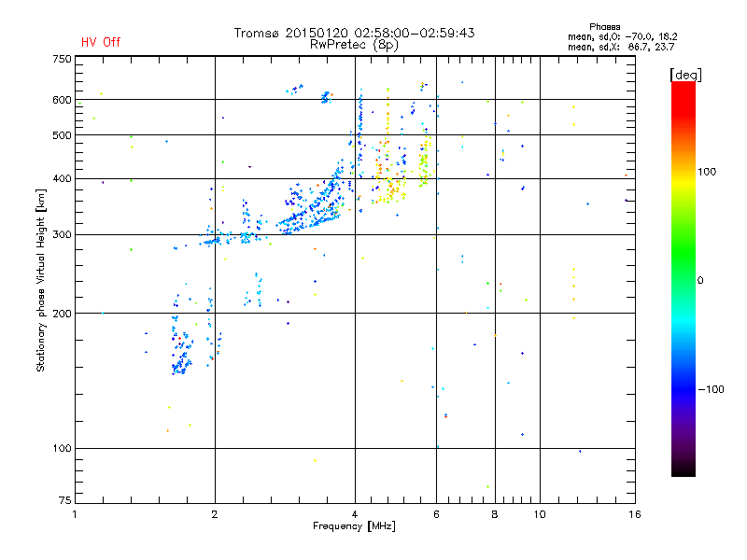The width and height of the screenshot is (747, 560).
Task: Click the y-axis title 'Stationary phase Virtual Height [km]'
Action: point(41,280)
